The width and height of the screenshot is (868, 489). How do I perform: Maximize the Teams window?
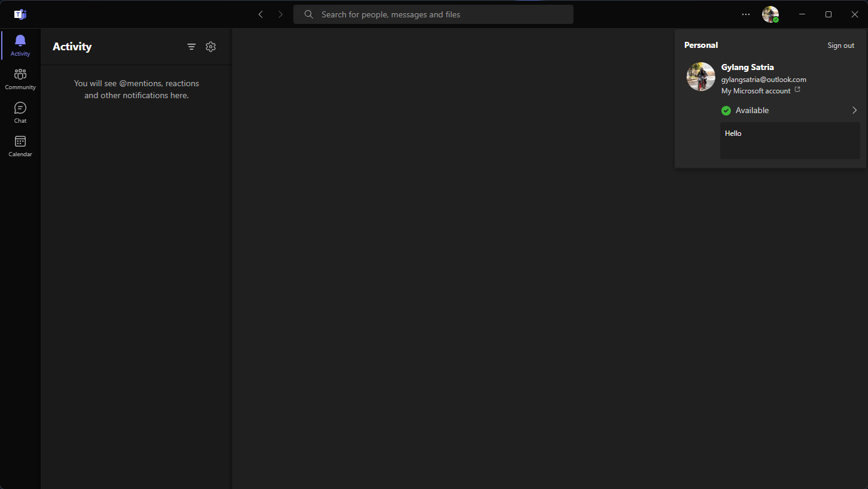(828, 14)
